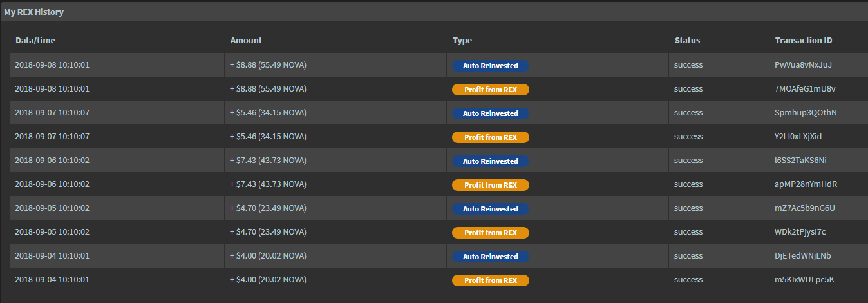The image size is (868, 303).
Task: Click Auto Reinvested badge for DjETedWNjLNb
Action: (490, 257)
